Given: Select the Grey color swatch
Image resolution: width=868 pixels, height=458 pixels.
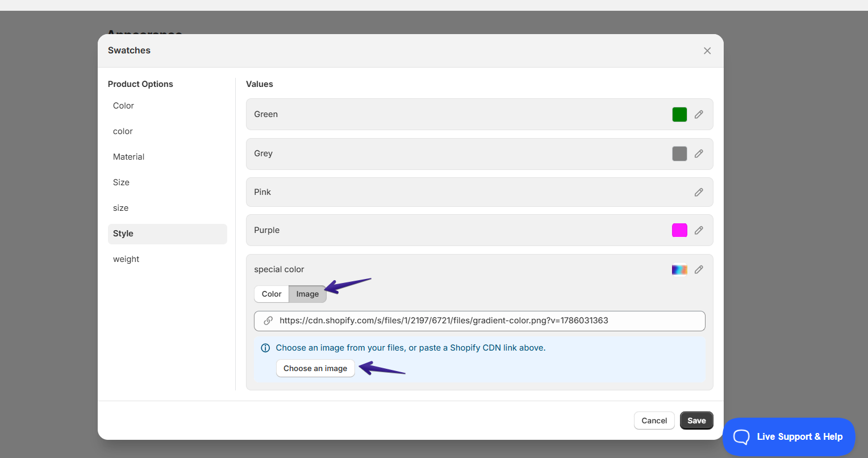Looking at the screenshot, I should [x=679, y=153].
